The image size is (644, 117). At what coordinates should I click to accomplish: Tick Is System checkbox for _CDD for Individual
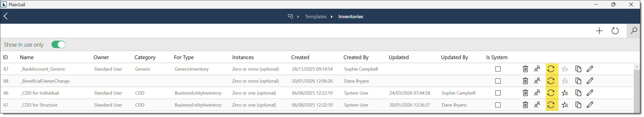tap(498, 93)
